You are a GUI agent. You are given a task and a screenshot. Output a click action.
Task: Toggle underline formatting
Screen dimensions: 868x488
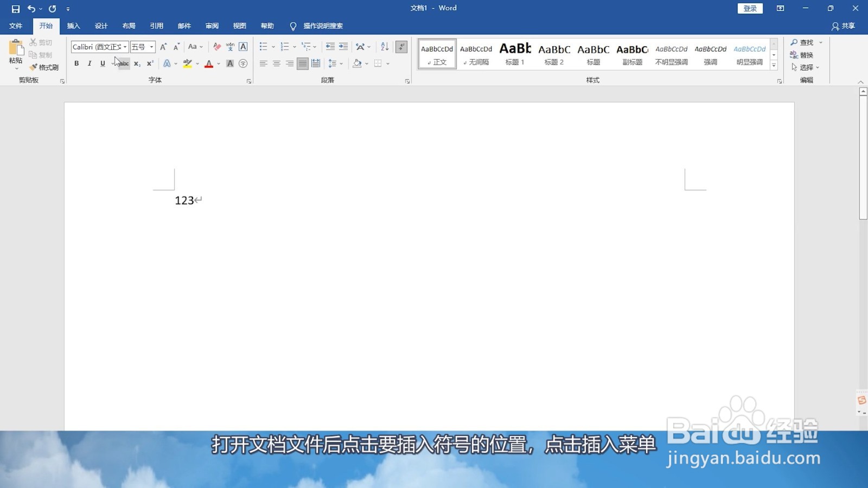[x=103, y=63]
